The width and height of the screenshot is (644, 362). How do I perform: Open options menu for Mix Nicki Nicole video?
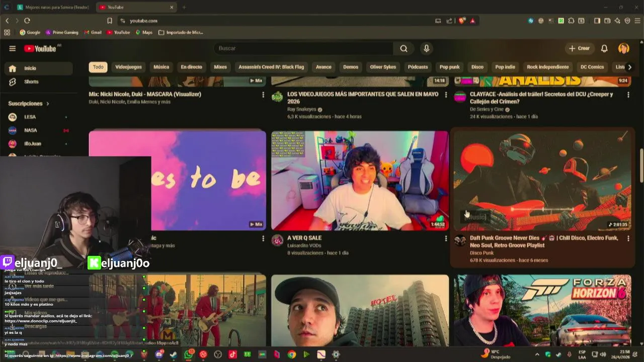tap(263, 95)
